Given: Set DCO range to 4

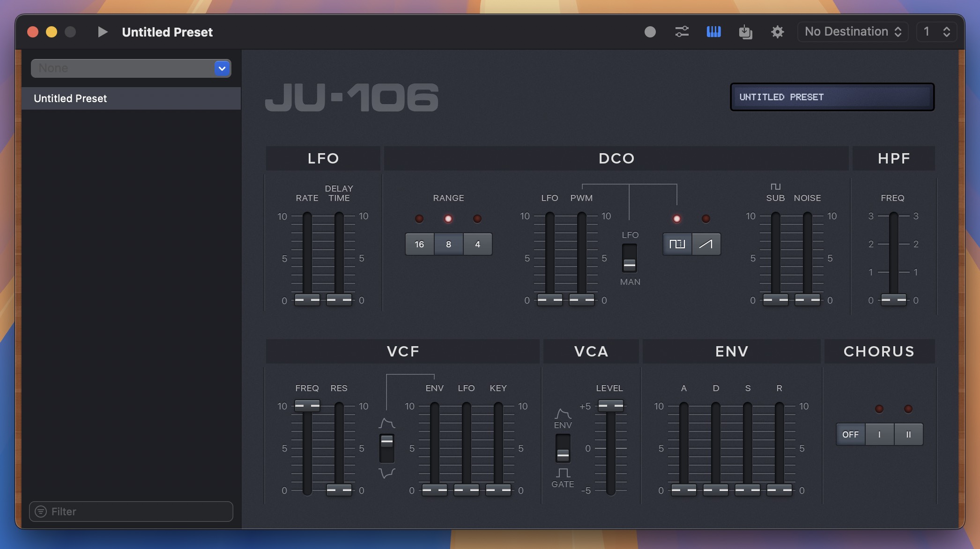Looking at the screenshot, I should 477,244.
